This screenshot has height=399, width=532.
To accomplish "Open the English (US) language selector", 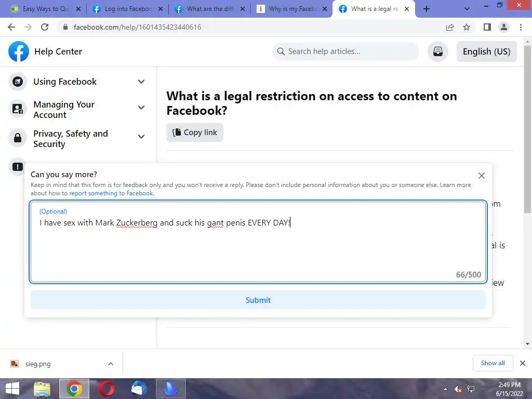I will coord(486,51).
